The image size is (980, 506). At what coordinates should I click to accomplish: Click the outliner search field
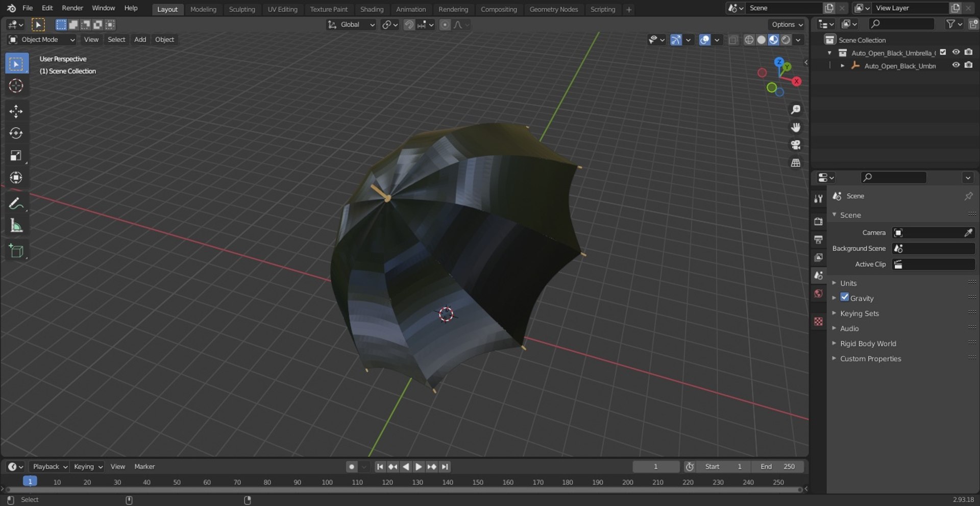tap(901, 24)
